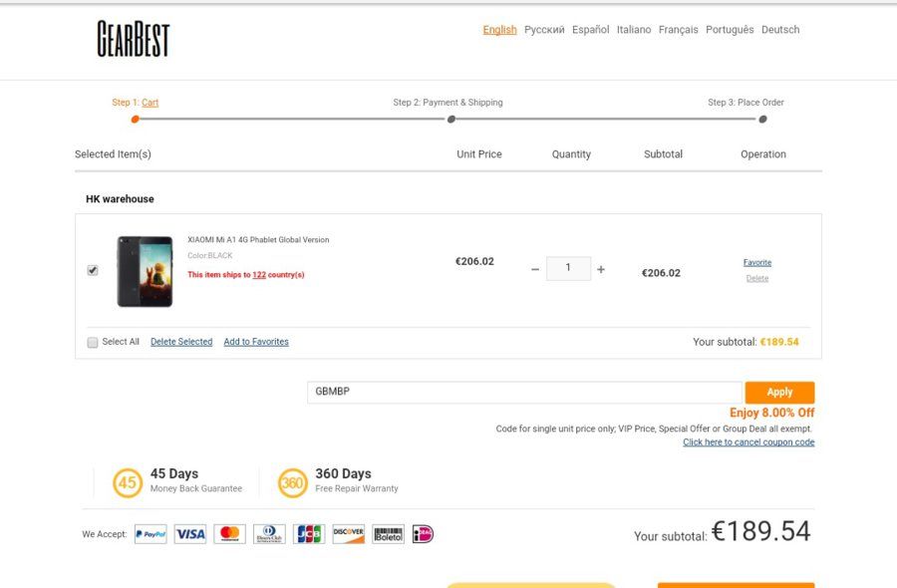Select the Diners Club payment icon
Image resolution: width=897 pixels, height=588 pixels.
[x=269, y=533]
